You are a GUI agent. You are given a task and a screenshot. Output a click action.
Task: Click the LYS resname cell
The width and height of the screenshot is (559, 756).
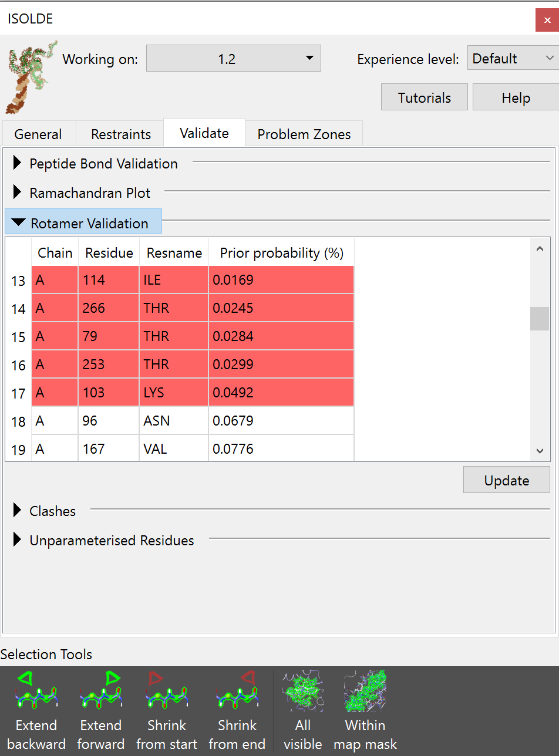coord(174,393)
